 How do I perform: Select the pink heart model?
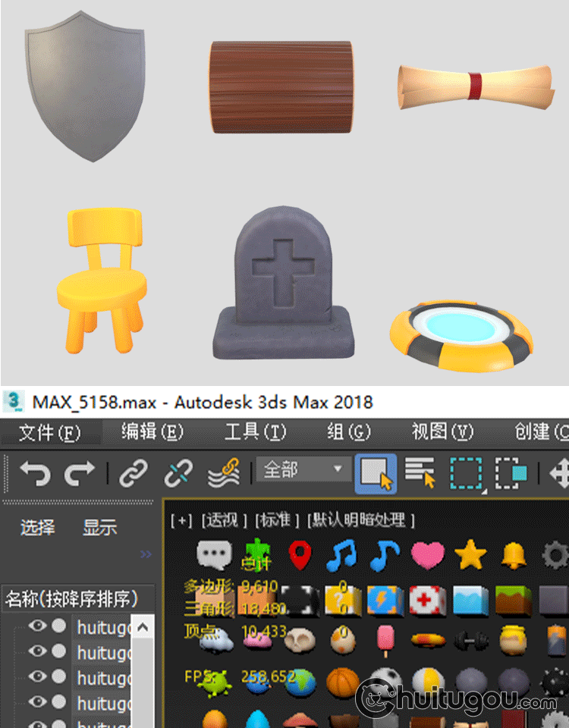point(428,555)
